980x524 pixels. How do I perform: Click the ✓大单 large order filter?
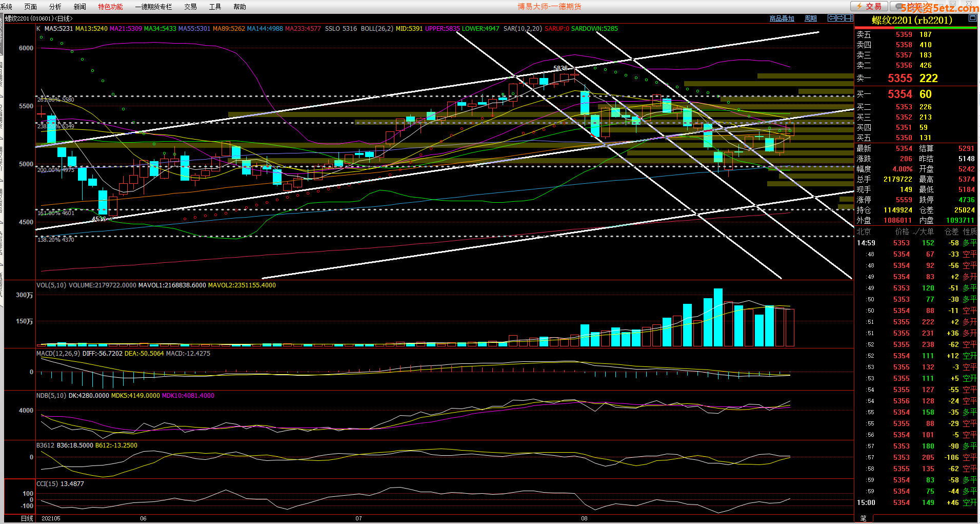coord(924,231)
